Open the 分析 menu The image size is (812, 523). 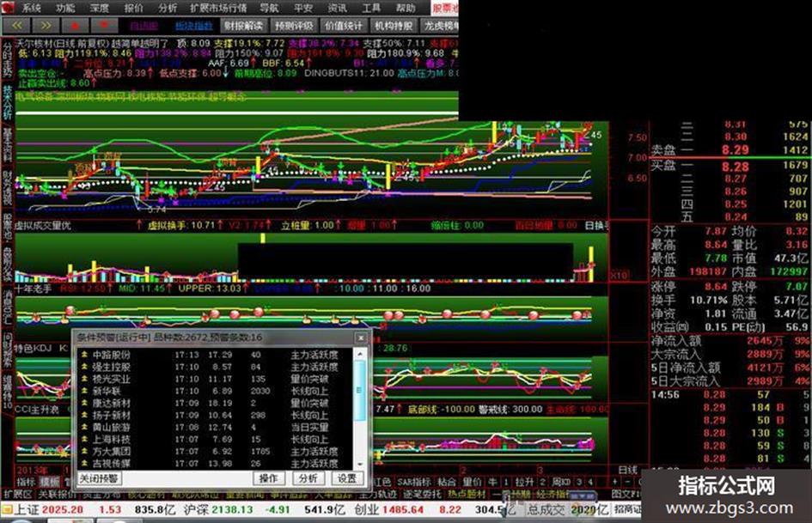click(x=168, y=8)
